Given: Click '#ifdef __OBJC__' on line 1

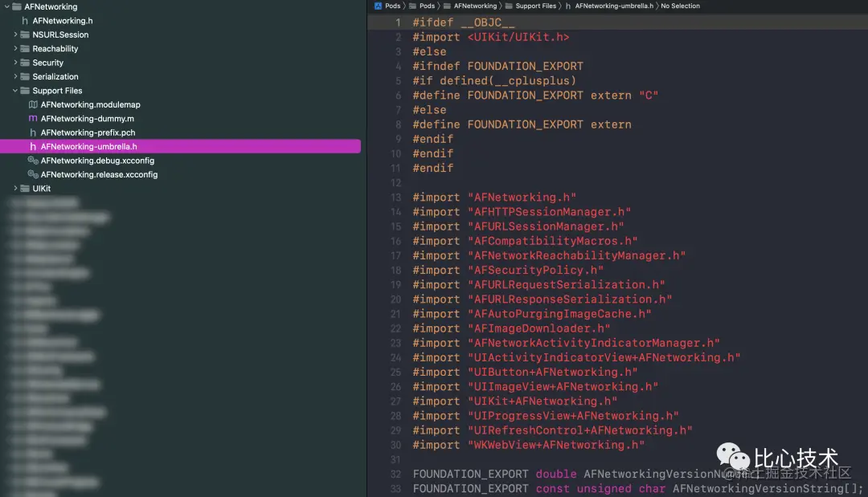Looking at the screenshot, I should click(x=464, y=22).
